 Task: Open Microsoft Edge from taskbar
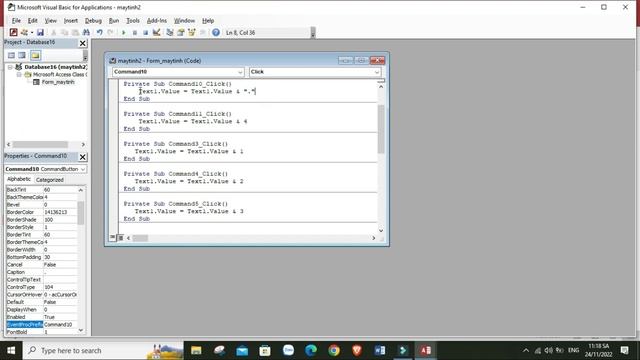311,350
